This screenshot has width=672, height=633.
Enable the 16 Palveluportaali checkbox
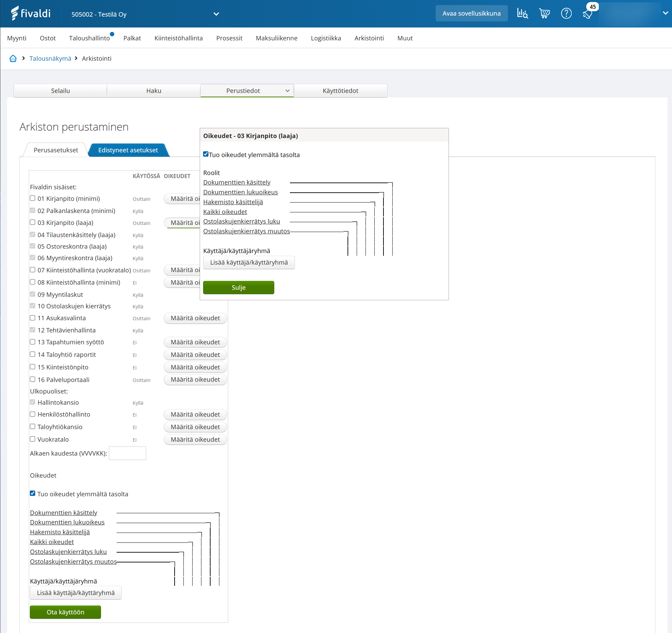pos(33,379)
